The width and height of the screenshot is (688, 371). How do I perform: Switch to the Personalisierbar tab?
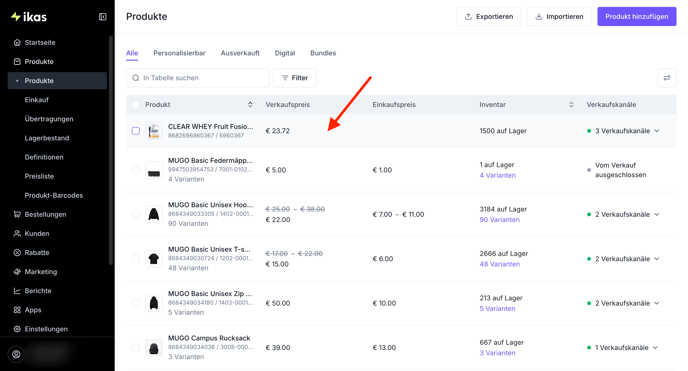click(179, 53)
